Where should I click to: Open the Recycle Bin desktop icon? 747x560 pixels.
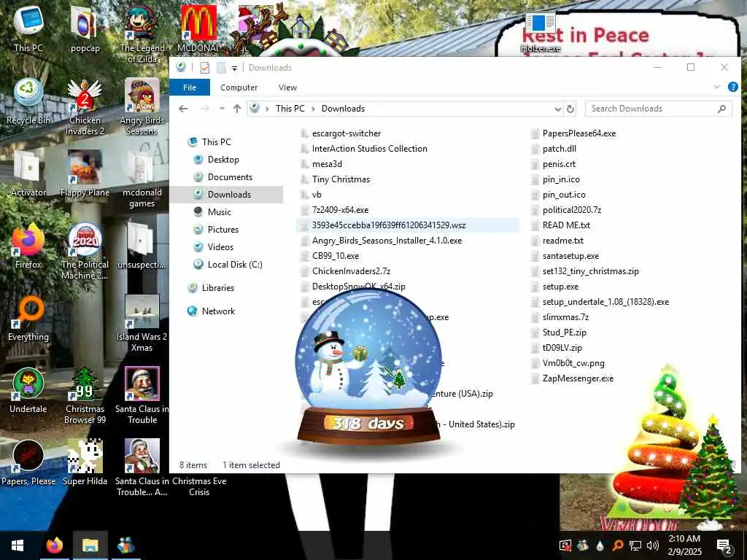28,101
